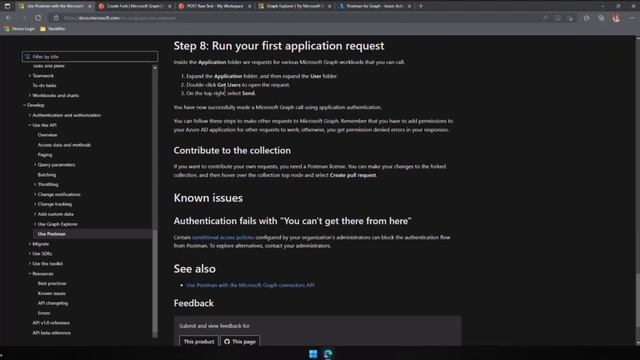
Task: Expand the Migrate node
Action: coord(29,244)
